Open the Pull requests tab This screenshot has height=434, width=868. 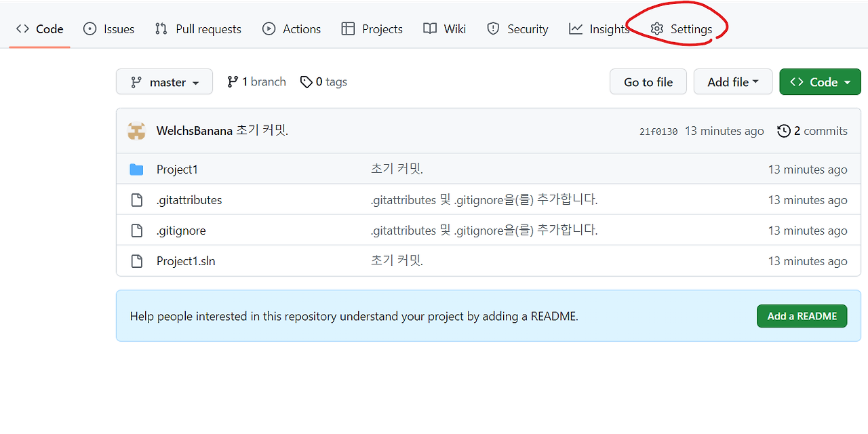(198, 29)
